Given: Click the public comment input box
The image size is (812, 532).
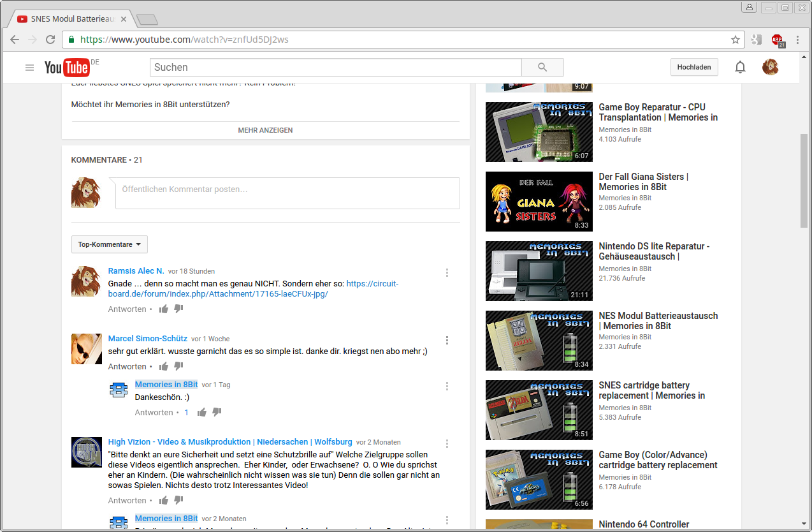Looking at the screenshot, I should click(x=287, y=193).
